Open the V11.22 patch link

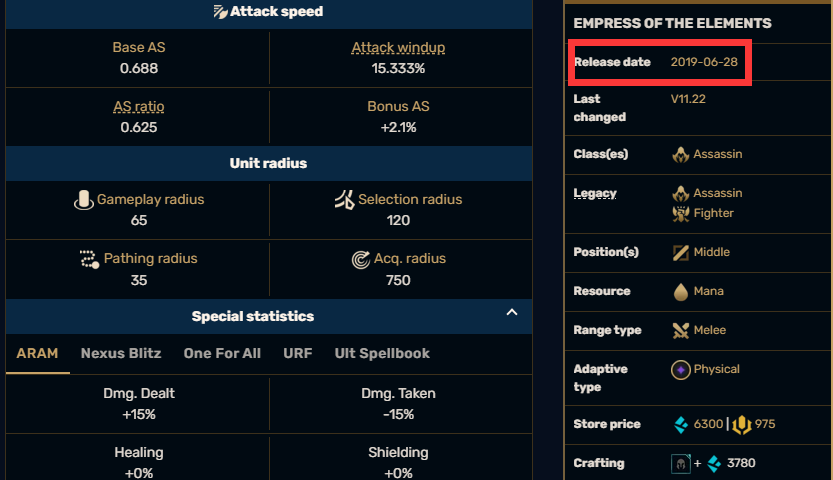(688, 99)
